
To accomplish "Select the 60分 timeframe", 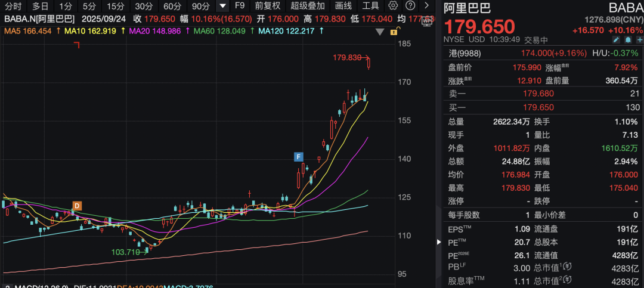I will pos(172,6).
